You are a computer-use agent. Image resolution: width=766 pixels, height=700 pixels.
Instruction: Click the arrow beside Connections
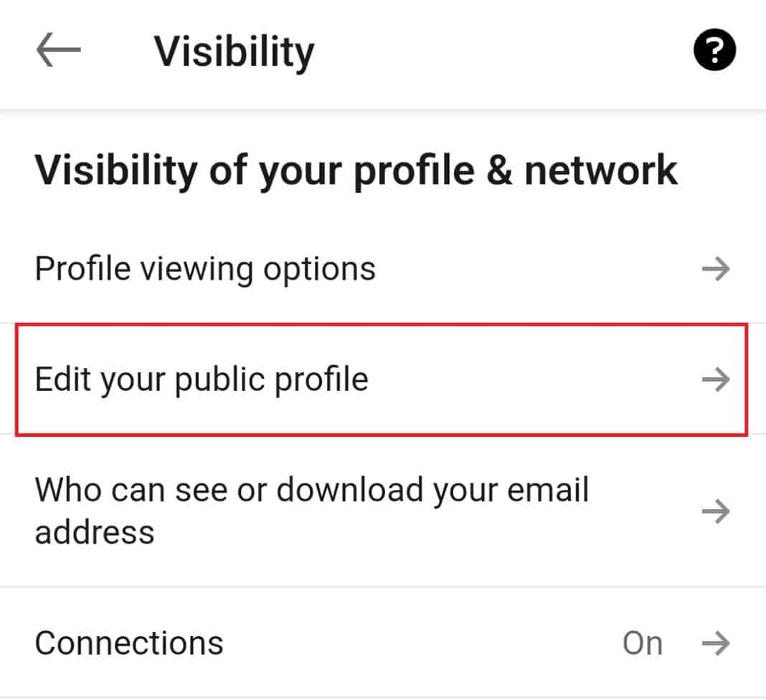coord(716,643)
